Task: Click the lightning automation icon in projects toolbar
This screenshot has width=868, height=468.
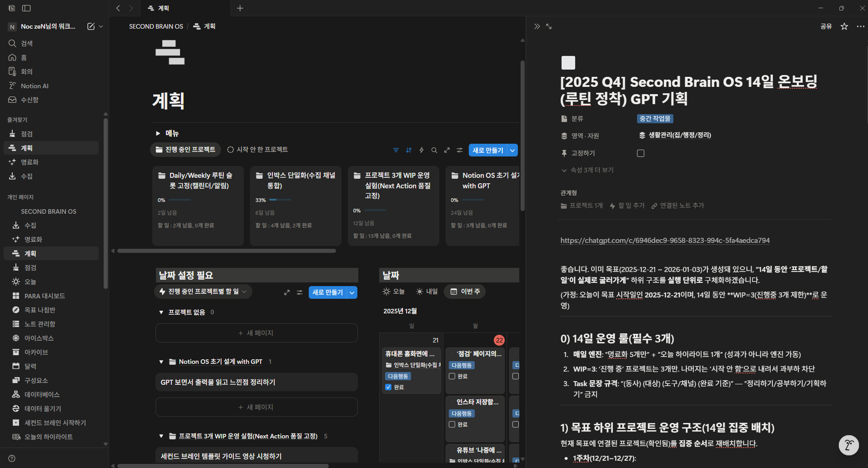Action: [x=421, y=150]
